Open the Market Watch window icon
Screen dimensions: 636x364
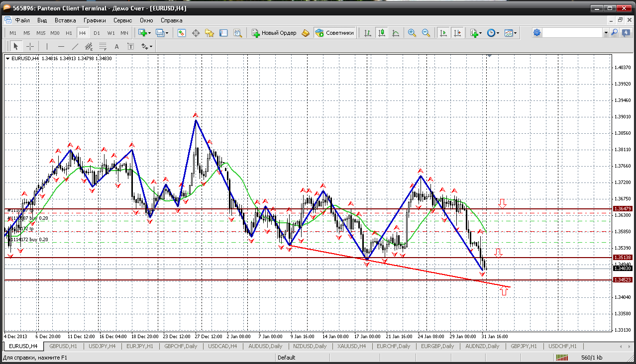point(182,33)
